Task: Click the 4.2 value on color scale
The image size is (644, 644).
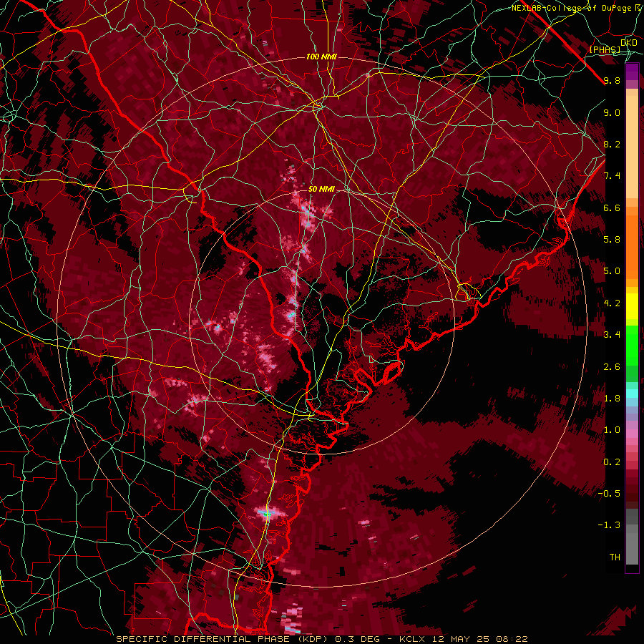Action: (612, 303)
